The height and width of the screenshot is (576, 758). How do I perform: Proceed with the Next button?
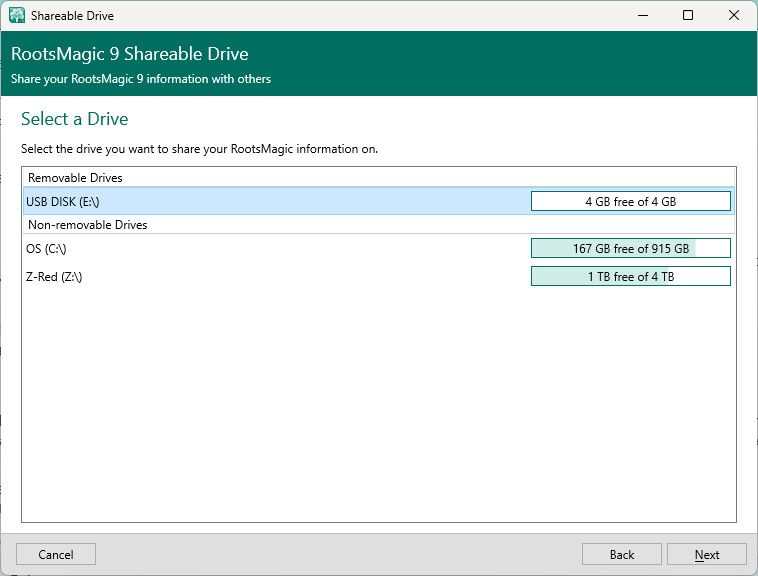point(707,555)
